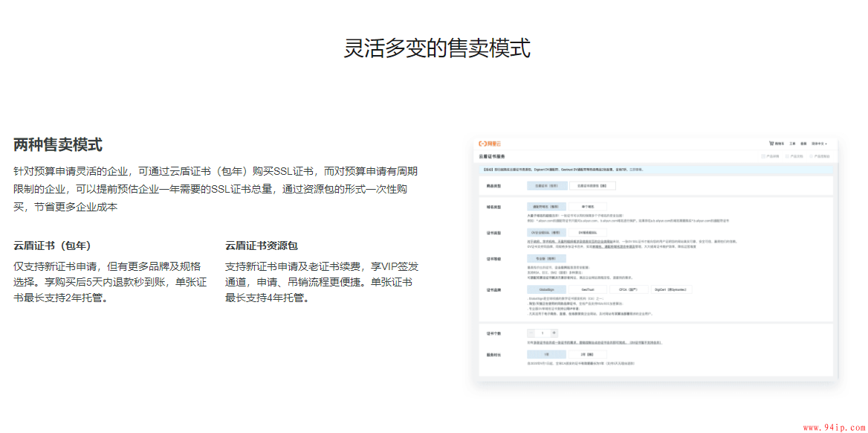
Task: Select the 云盾证书 (包年) product type option
Action: (x=546, y=185)
